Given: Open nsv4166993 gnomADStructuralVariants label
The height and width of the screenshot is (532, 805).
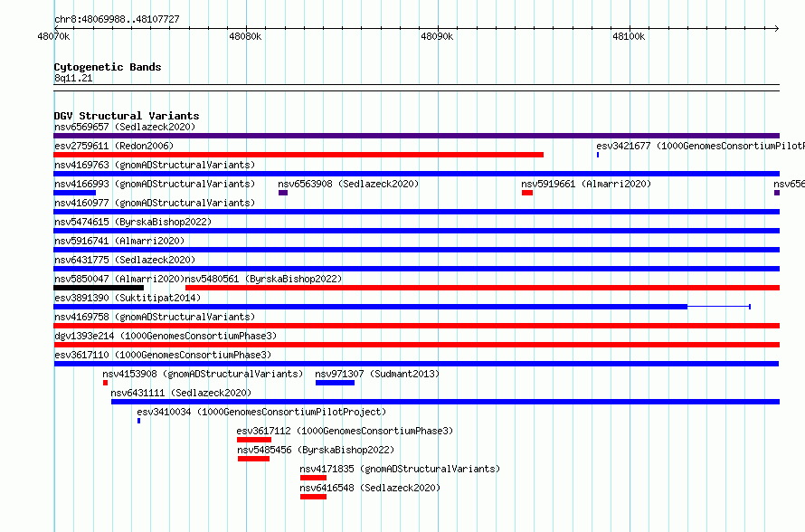Looking at the screenshot, I should coord(155,184).
